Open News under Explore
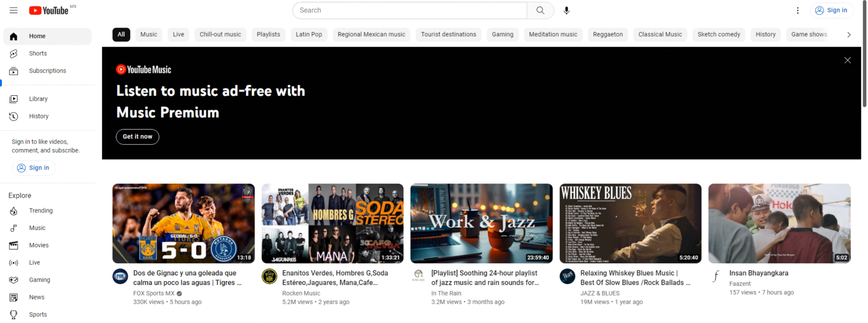 tap(47, 297)
